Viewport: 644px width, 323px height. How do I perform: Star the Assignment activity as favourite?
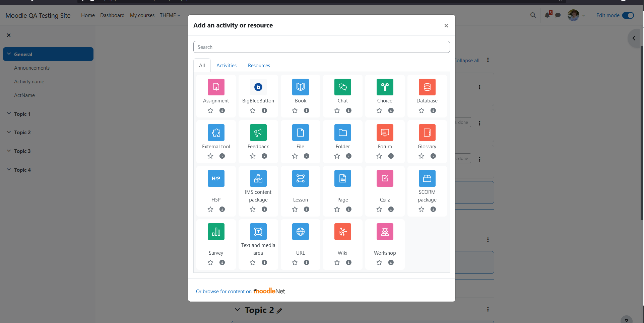pyautogui.click(x=210, y=110)
